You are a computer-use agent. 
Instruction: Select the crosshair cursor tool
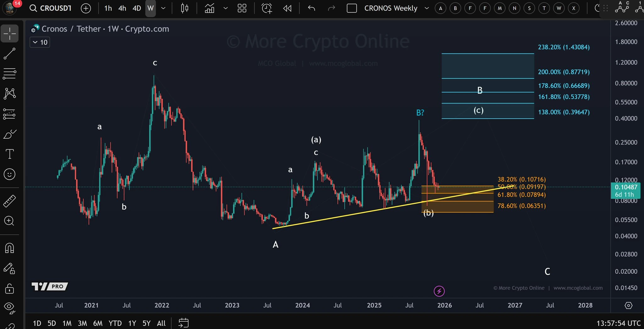click(x=10, y=33)
